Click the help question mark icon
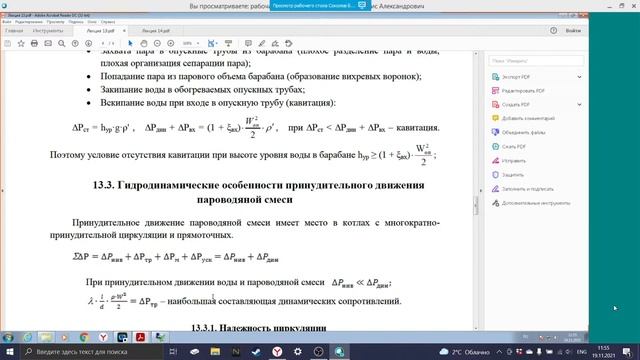Screen dimensions: 640x360 click(x=553, y=31)
